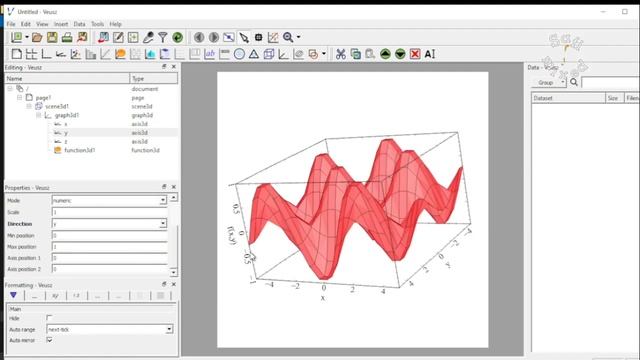Select the graph3d1 tree item
The height and width of the screenshot is (360, 640).
point(67,115)
